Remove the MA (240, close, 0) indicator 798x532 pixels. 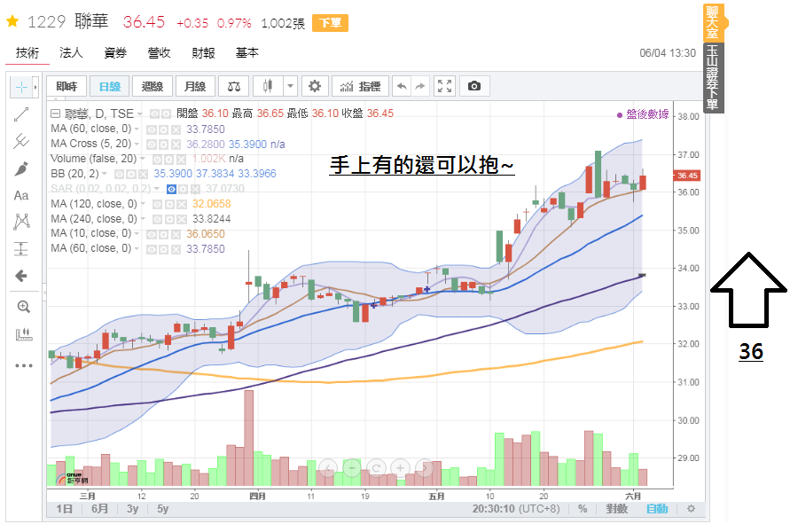click(181, 219)
